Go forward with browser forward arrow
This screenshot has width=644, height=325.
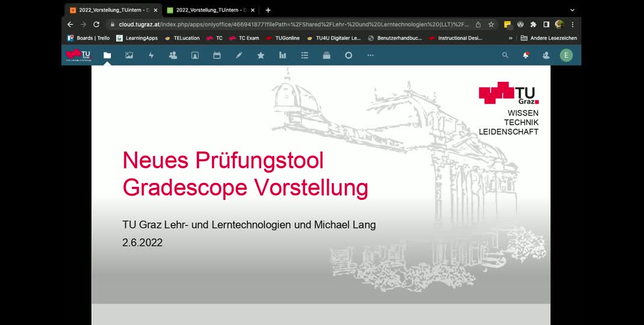coord(84,24)
